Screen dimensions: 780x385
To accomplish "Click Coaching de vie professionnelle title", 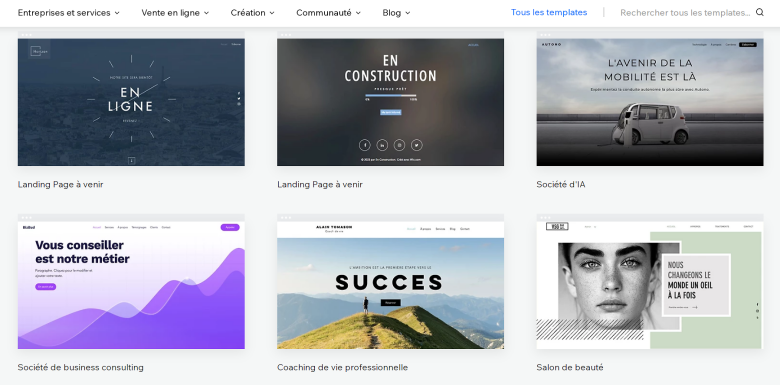I will [x=342, y=368].
